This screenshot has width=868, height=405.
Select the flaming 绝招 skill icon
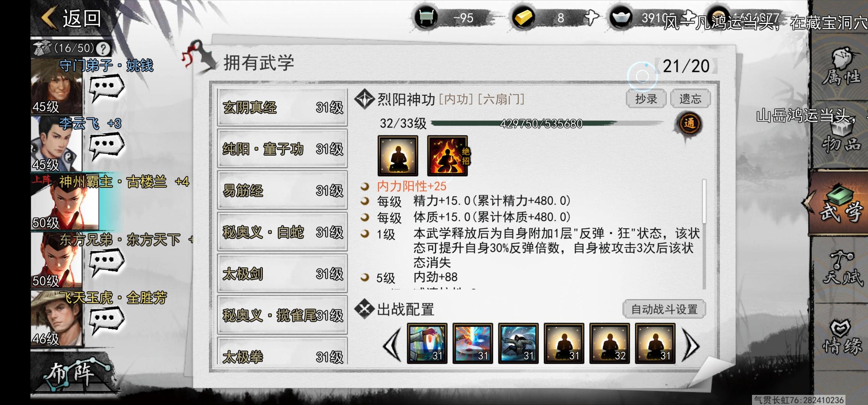(x=448, y=156)
